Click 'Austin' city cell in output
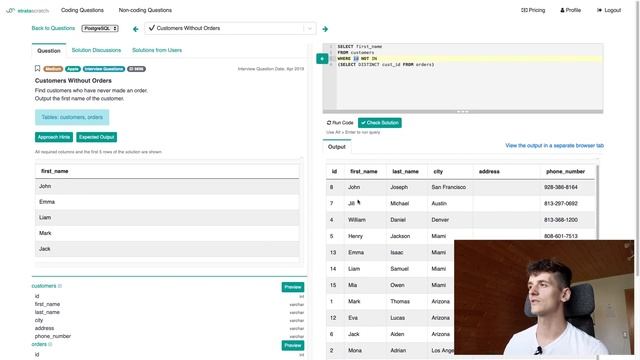Image resolution: width=640 pixels, height=360 pixels. point(439,203)
